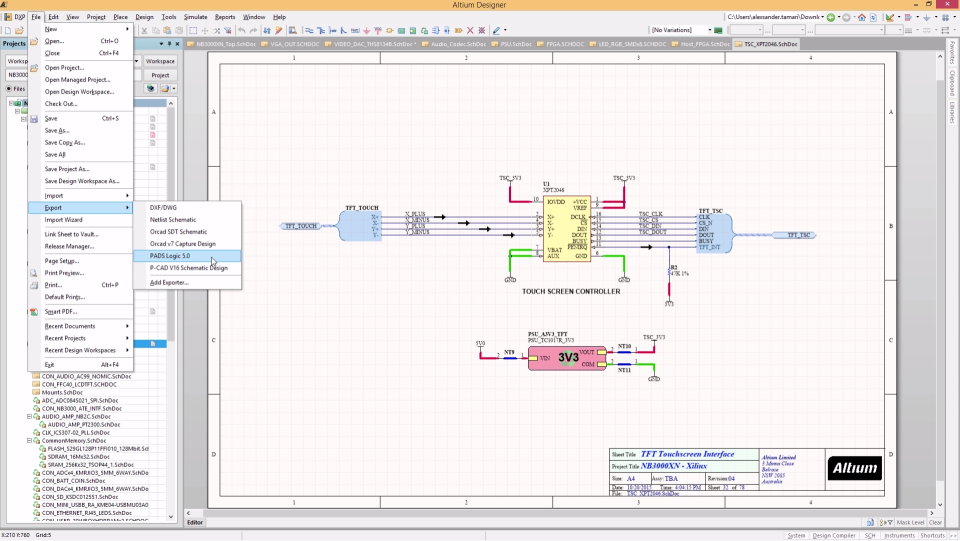Expand the New submenu in File menu
The width and height of the screenshot is (960, 541).
click(x=81, y=29)
